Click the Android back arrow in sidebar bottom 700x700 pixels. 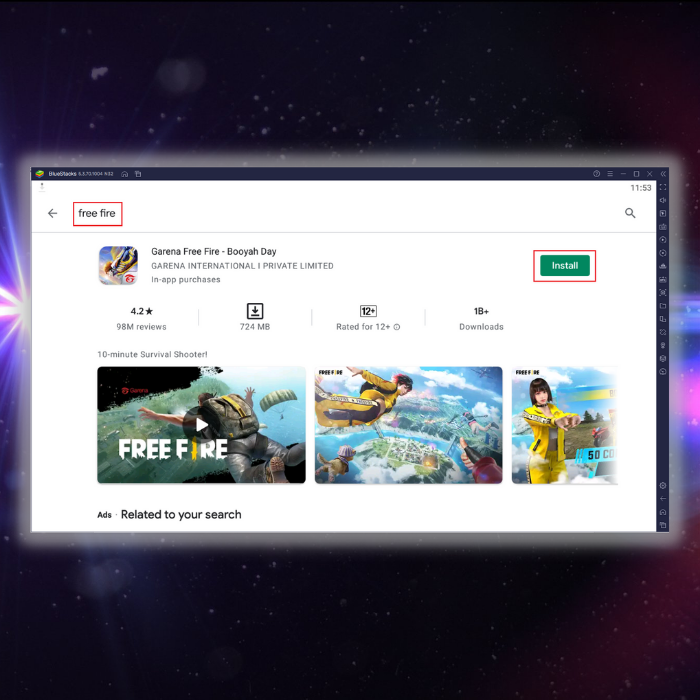[663, 498]
